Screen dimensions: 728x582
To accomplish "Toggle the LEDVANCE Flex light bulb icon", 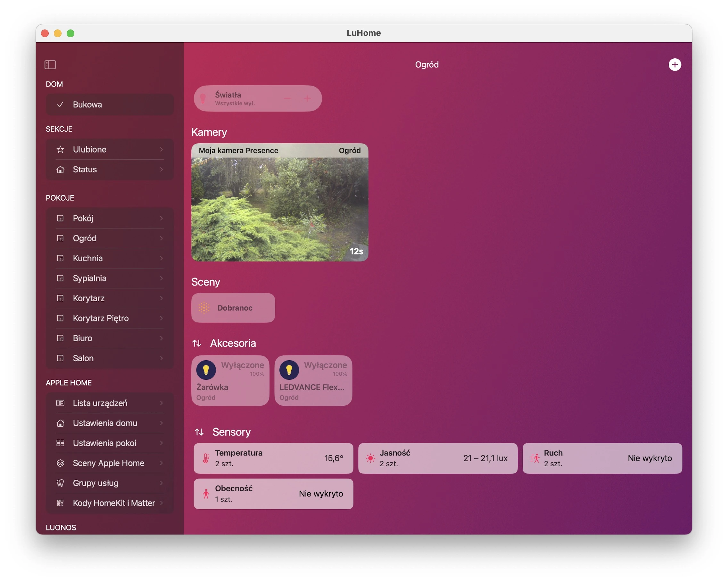I will point(289,370).
